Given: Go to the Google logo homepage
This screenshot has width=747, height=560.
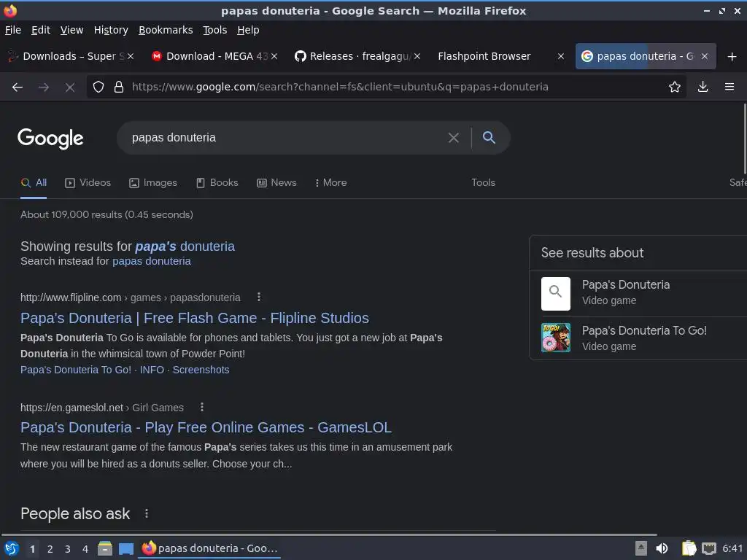Looking at the screenshot, I should 50,139.
